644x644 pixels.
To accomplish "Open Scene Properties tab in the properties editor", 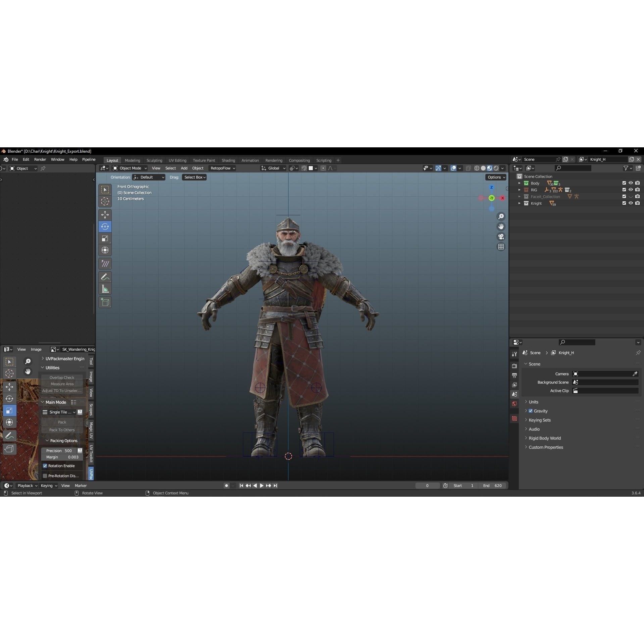I will click(x=514, y=394).
